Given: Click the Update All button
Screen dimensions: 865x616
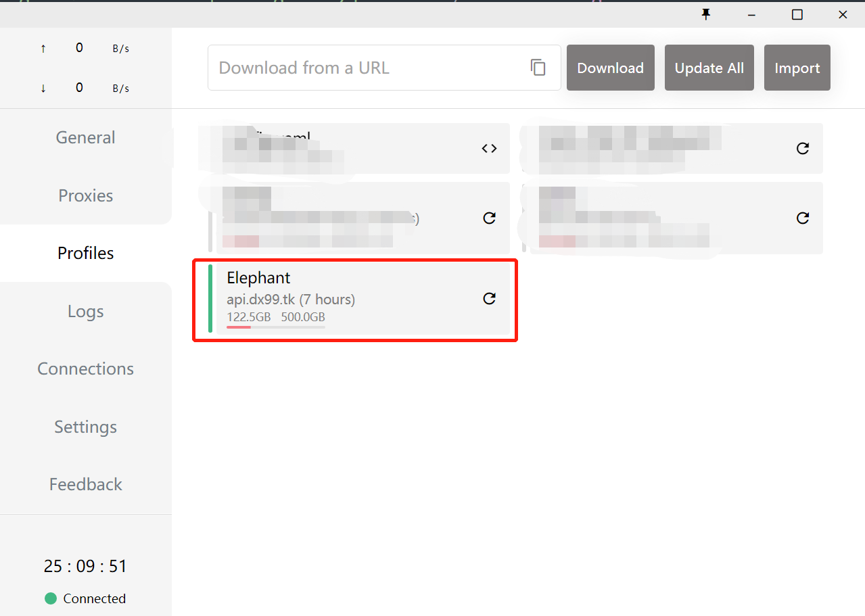Looking at the screenshot, I should 709,68.
